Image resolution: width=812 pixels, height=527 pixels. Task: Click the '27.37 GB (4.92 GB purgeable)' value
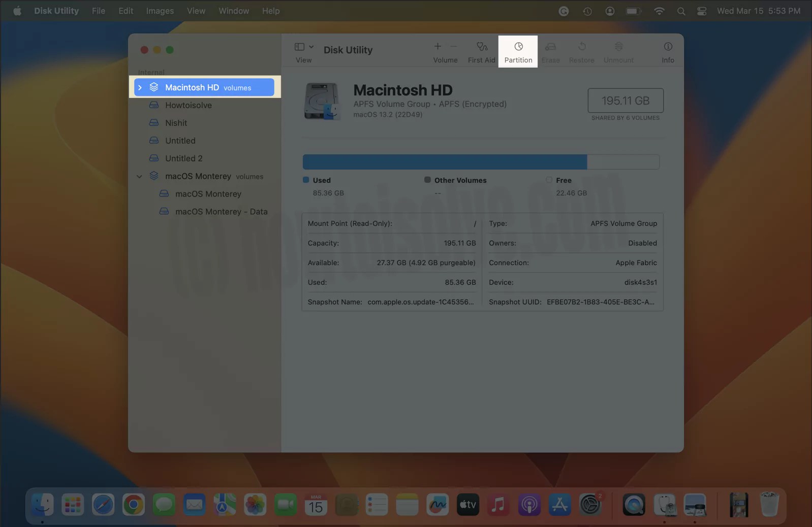click(426, 262)
